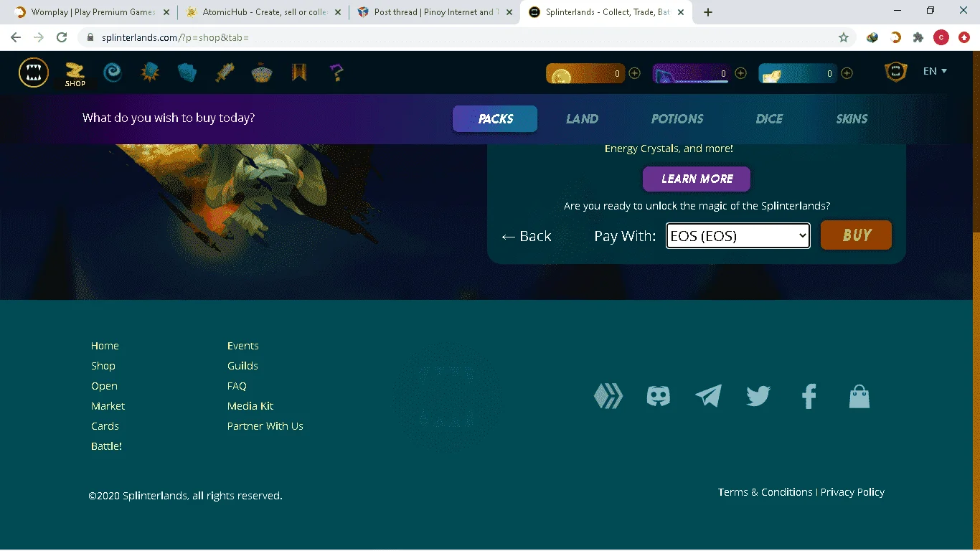980x551 pixels.
Task: Open the Privacy Policy link
Action: pos(852,492)
